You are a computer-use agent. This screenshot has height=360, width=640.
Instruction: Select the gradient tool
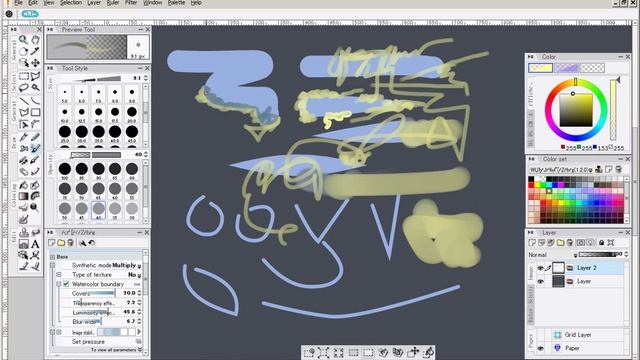point(24,196)
